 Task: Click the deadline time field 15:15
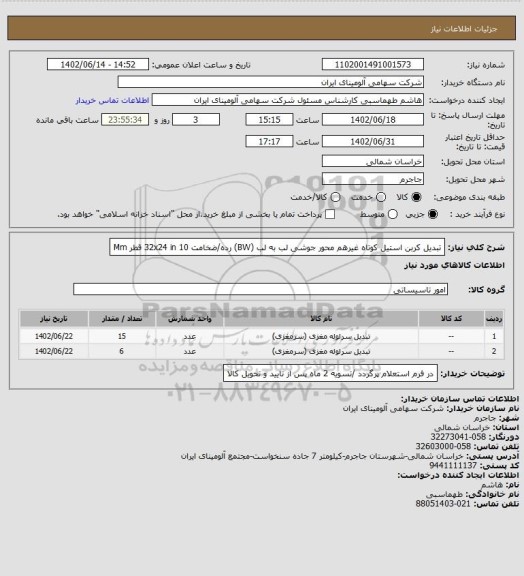269,120
